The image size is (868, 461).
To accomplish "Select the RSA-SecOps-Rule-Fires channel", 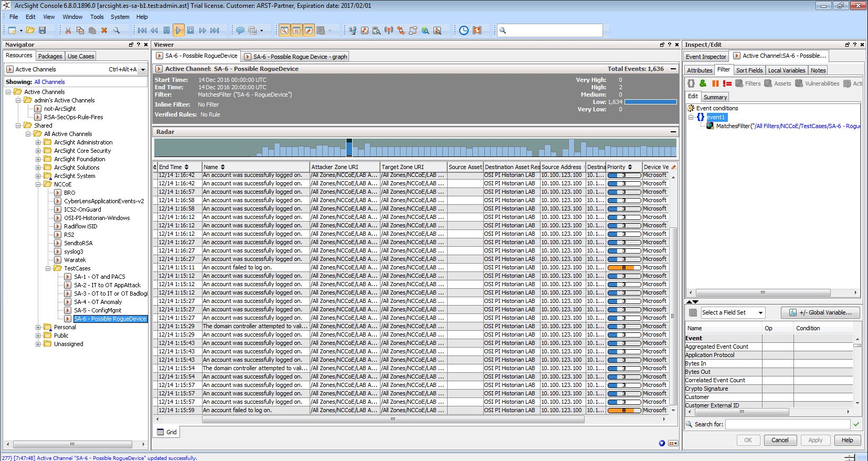I will tap(73, 117).
